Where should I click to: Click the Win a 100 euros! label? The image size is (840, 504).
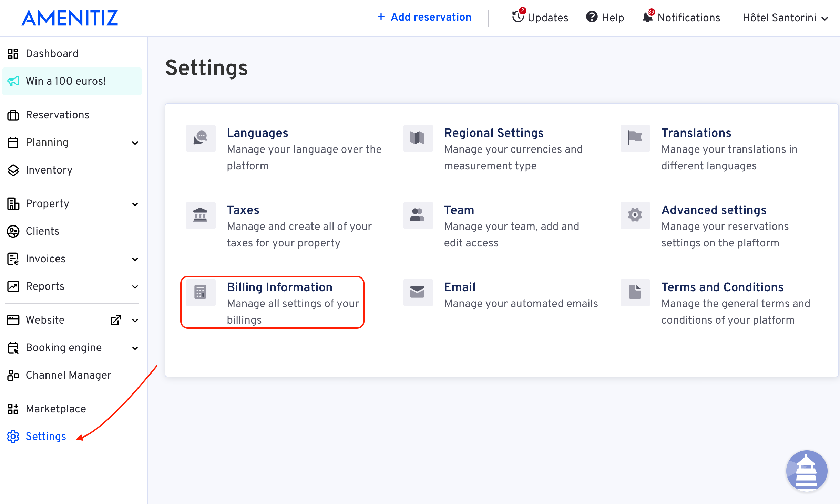pos(66,81)
